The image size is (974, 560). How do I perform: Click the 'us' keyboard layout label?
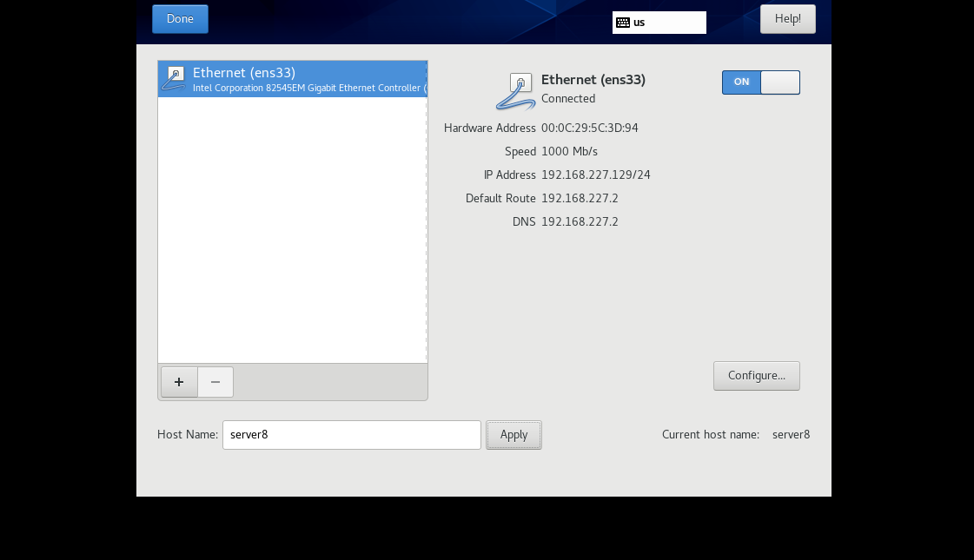pyautogui.click(x=639, y=23)
